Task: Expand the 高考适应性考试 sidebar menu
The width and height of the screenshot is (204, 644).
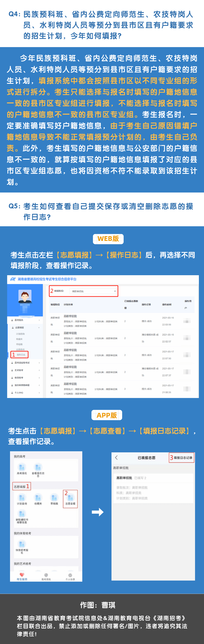Action: [x=25, y=363]
